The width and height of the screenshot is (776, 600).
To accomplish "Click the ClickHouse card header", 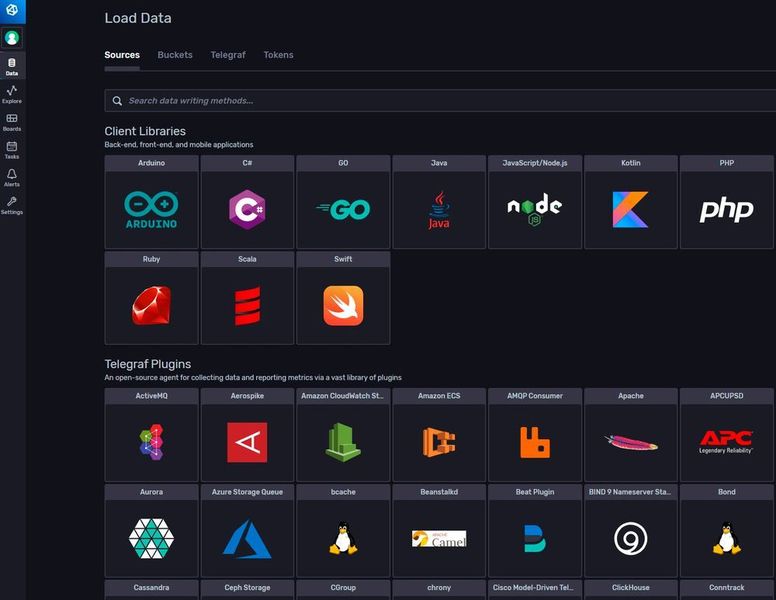I will coord(630,588).
